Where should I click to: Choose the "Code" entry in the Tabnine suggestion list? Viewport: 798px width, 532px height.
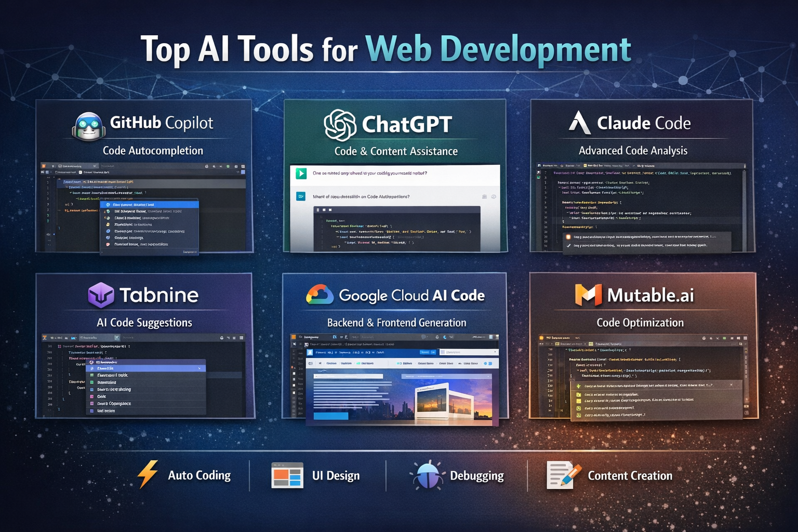tap(101, 396)
